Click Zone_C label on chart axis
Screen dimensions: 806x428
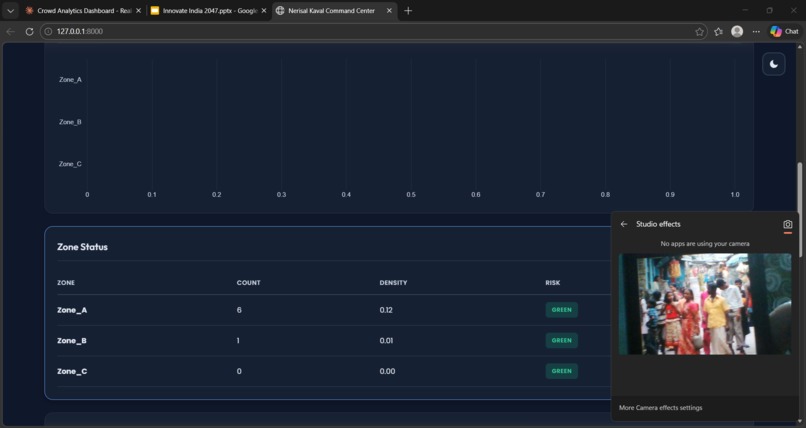[x=70, y=164]
